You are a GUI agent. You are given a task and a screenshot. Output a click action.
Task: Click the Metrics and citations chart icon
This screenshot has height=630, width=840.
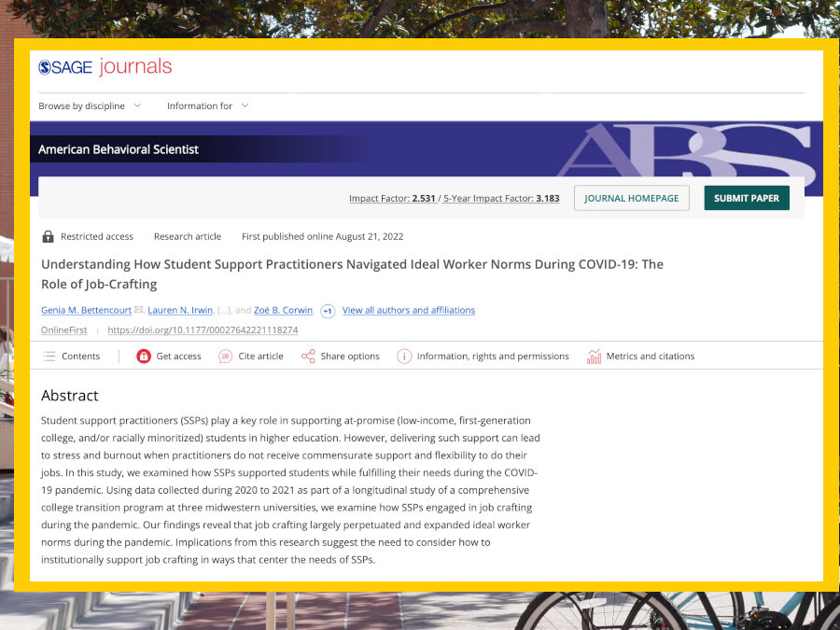(x=594, y=357)
